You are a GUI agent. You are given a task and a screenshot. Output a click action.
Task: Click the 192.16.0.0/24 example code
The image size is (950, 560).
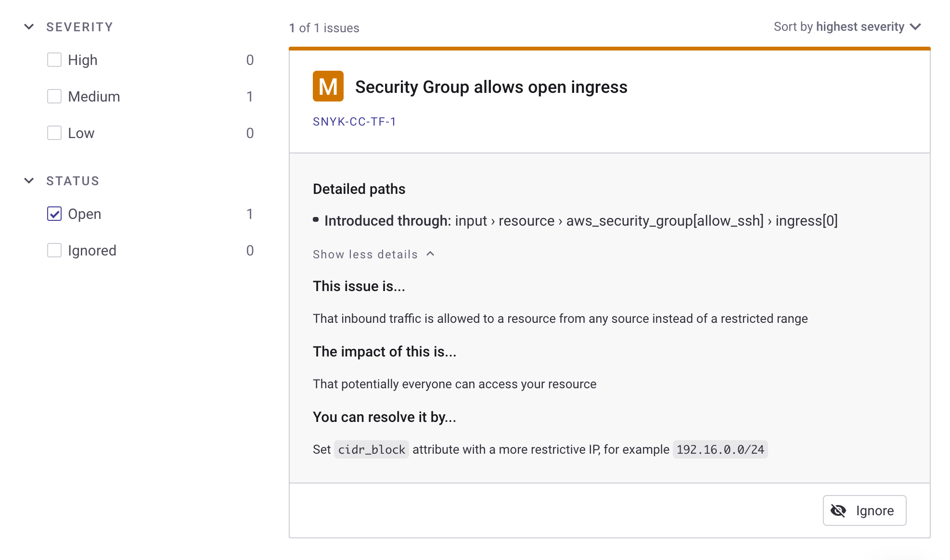720,450
